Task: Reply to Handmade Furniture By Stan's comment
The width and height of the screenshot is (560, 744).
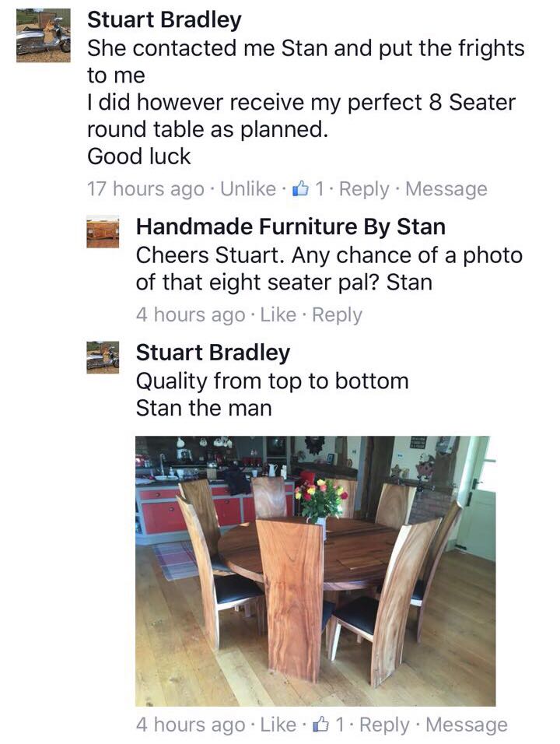Action: (x=336, y=314)
